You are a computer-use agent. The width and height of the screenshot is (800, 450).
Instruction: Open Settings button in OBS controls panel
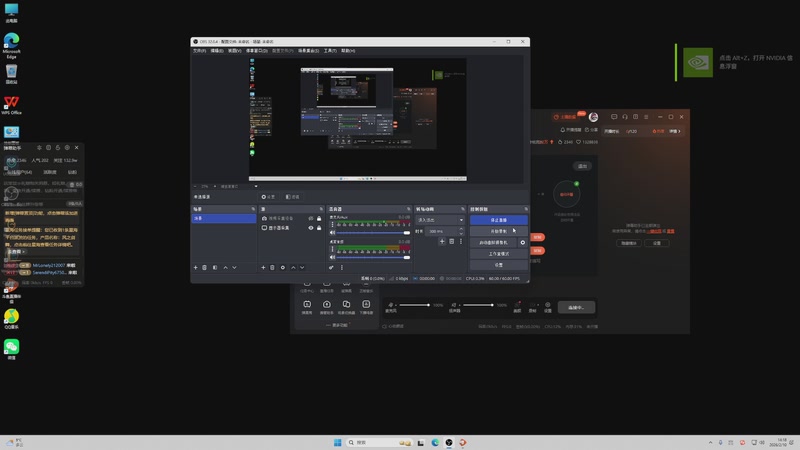tap(498, 265)
